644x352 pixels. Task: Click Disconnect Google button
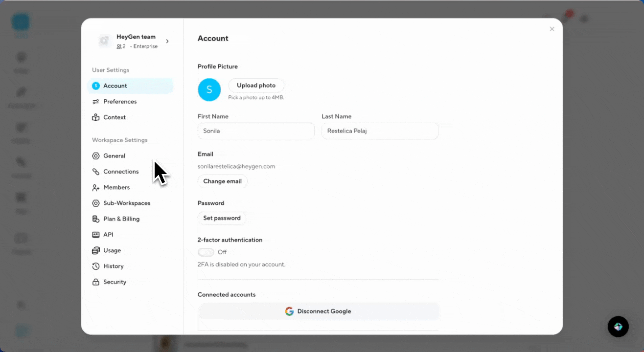pyautogui.click(x=319, y=311)
